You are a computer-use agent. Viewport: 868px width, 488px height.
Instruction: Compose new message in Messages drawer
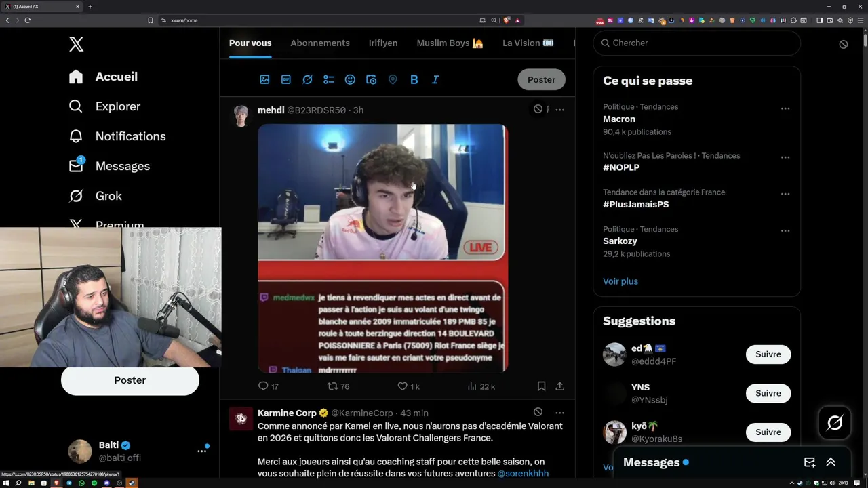[810, 462]
